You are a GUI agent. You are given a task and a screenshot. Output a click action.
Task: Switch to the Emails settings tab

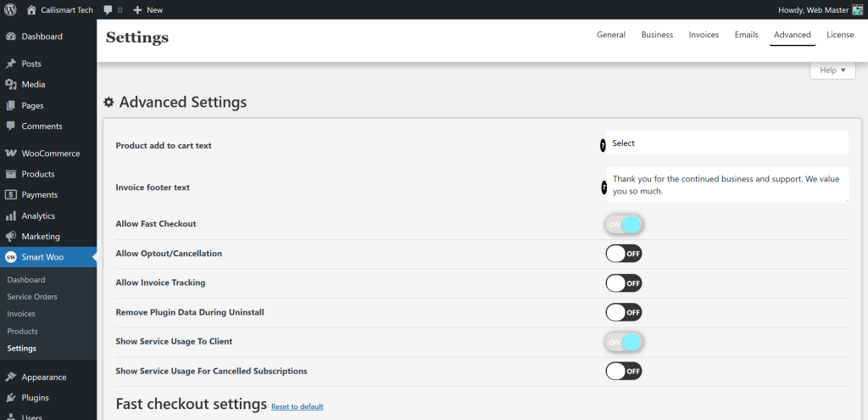[x=746, y=34]
